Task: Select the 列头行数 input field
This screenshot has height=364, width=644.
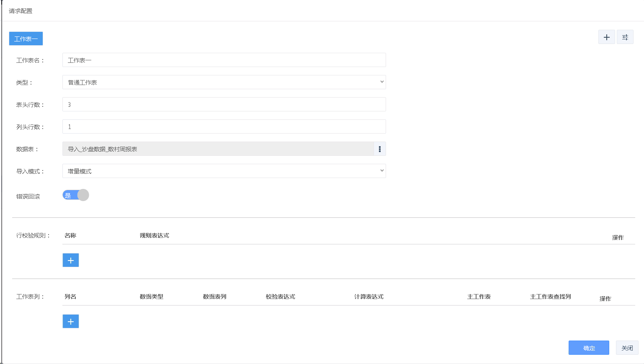Action: coord(224,127)
